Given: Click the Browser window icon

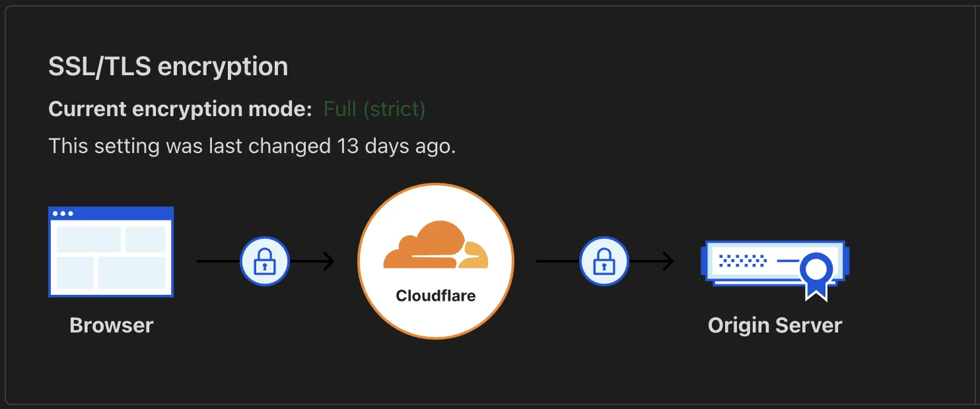Looking at the screenshot, I should (111, 252).
